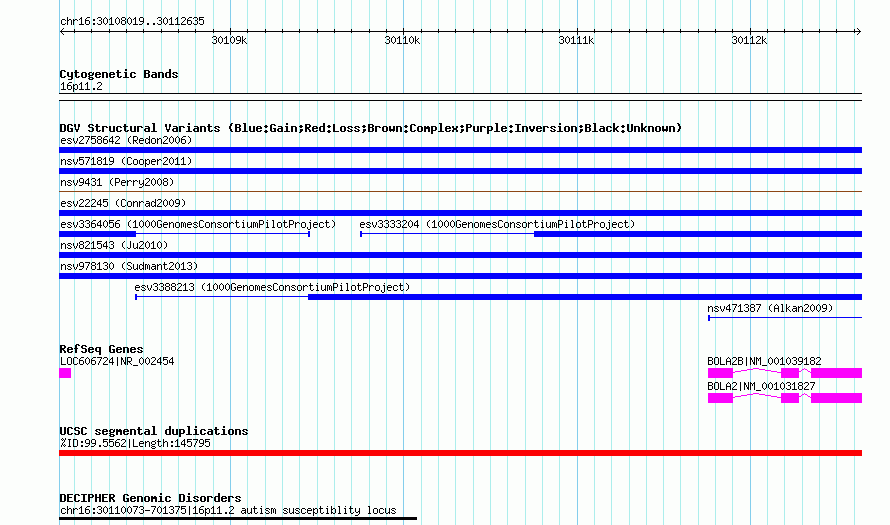Open gene label BOLA2|NM_001031827
890x525 pixels.
761,387
